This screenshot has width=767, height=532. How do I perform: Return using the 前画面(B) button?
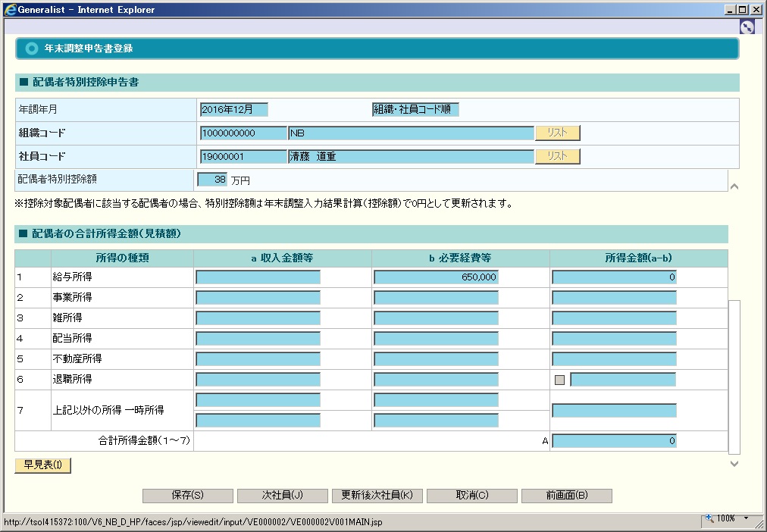(x=566, y=496)
